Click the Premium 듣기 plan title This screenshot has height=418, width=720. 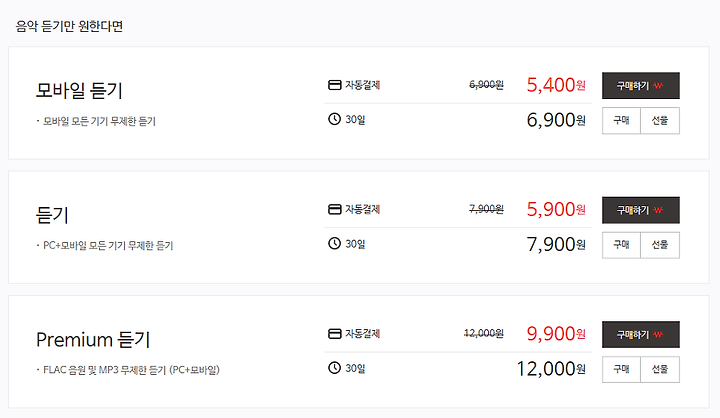pos(93,339)
